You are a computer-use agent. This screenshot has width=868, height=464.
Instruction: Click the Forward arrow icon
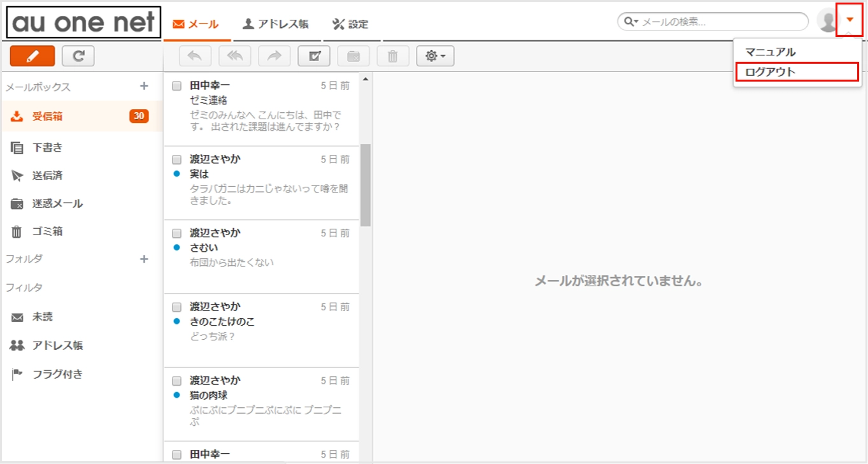274,56
